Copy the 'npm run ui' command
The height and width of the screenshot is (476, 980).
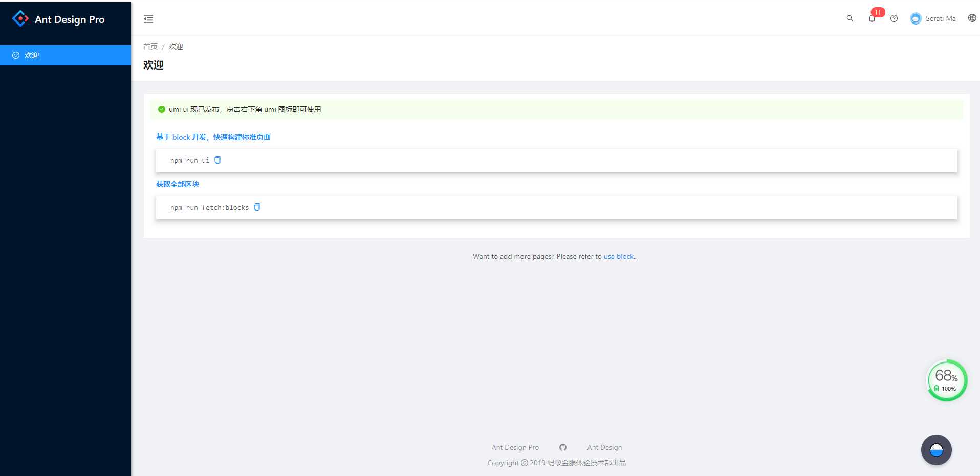click(x=217, y=160)
